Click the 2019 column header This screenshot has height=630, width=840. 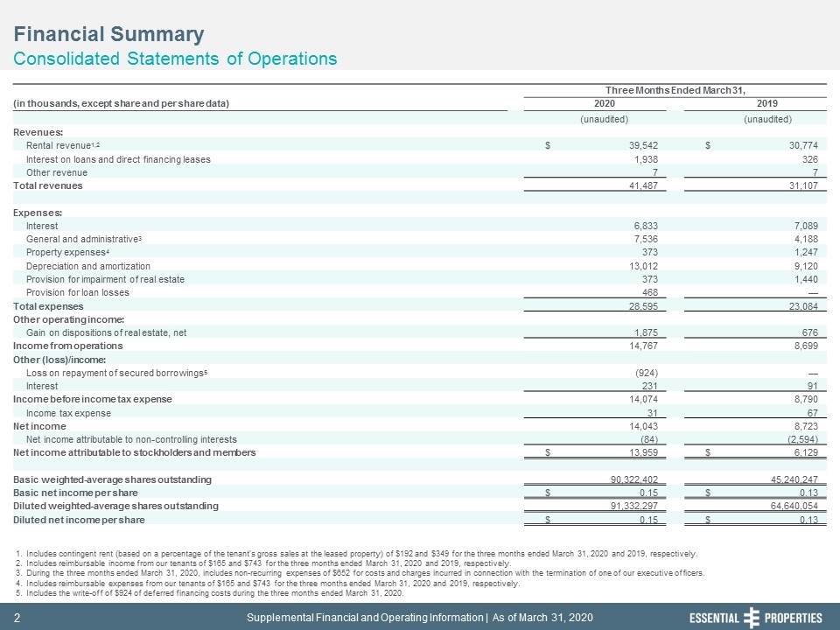click(x=767, y=103)
